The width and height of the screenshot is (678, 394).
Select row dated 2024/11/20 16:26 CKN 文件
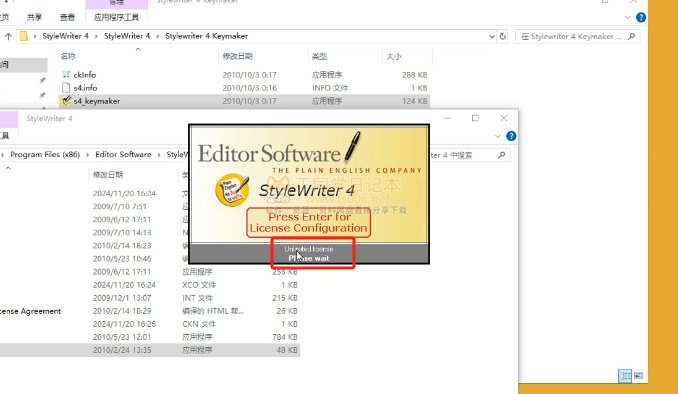click(150, 324)
